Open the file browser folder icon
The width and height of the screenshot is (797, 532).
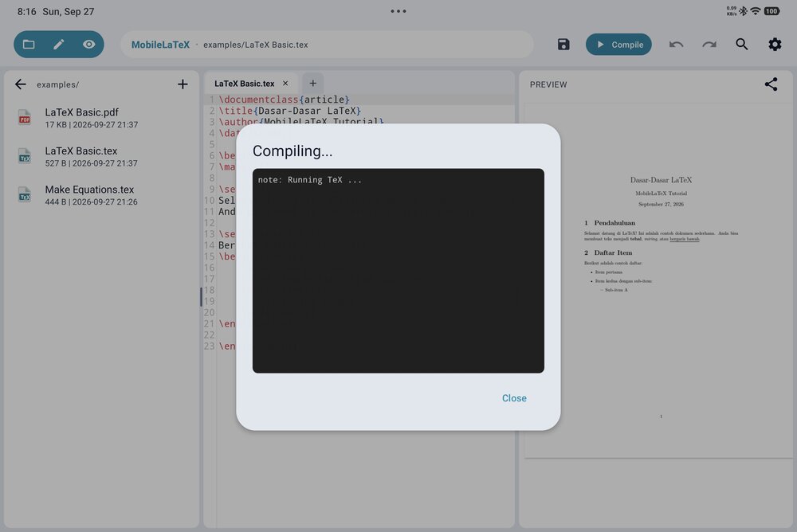click(29, 45)
